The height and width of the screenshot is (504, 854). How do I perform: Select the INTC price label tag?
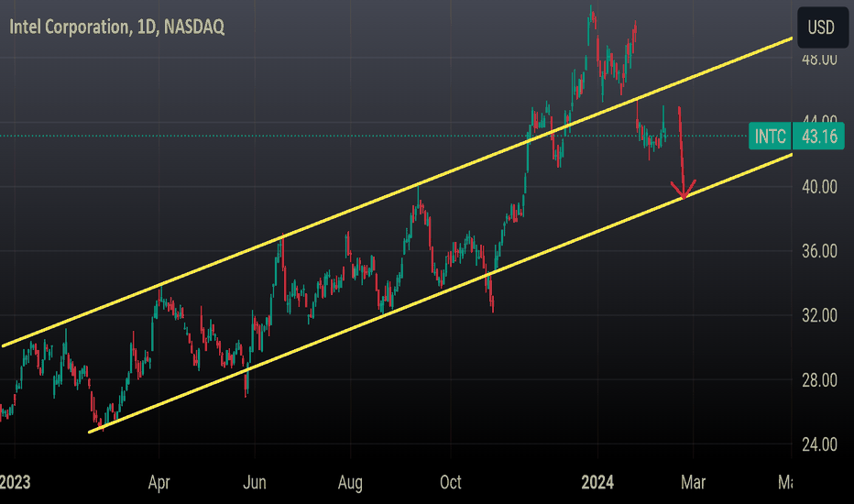[x=770, y=137]
